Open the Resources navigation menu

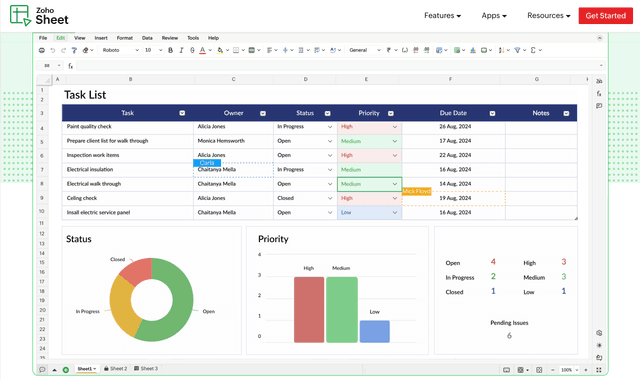[x=549, y=16]
